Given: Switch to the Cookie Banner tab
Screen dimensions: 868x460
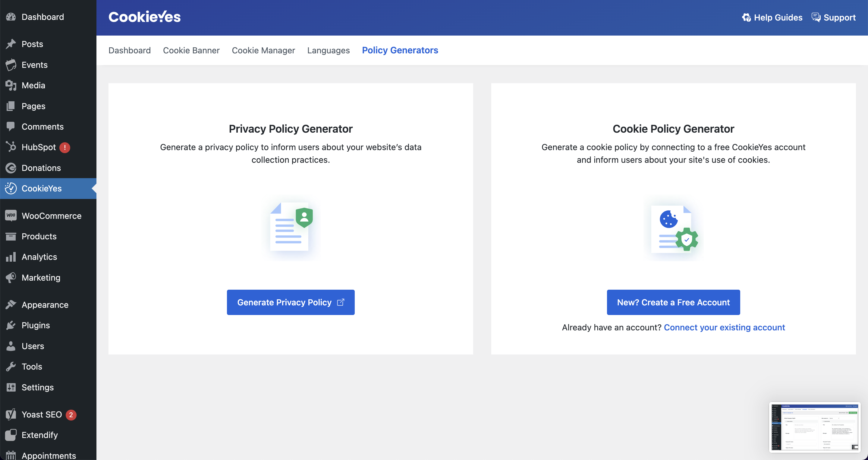Looking at the screenshot, I should pos(191,50).
